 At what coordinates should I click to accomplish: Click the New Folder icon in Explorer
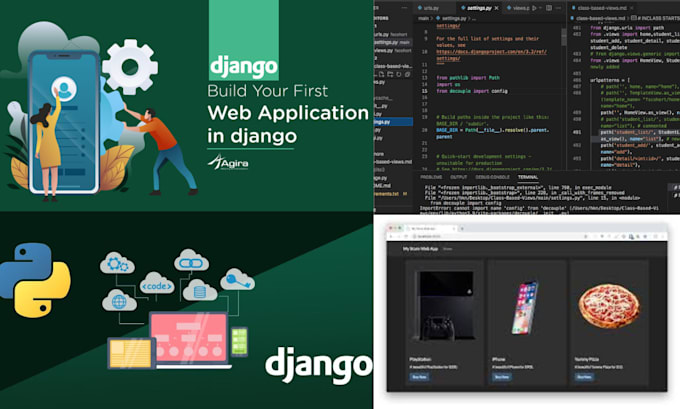pos(390,74)
